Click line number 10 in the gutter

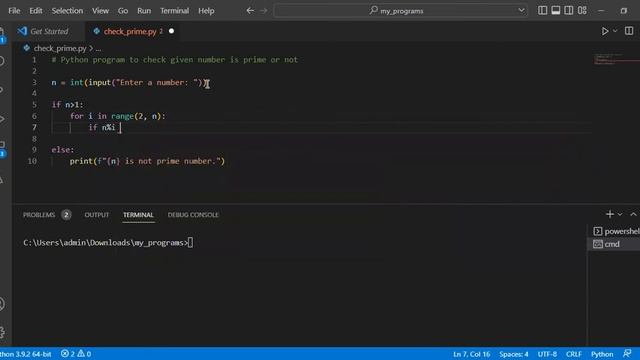coord(32,161)
